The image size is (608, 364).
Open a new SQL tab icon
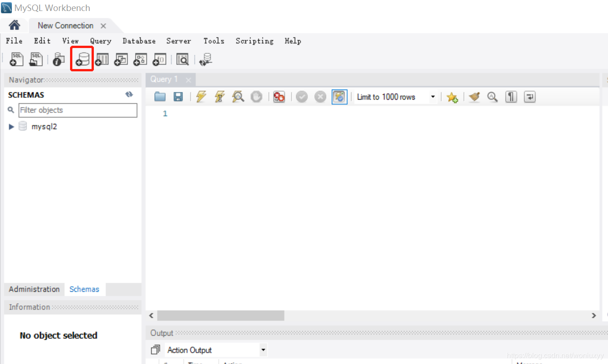tap(16, 59)
